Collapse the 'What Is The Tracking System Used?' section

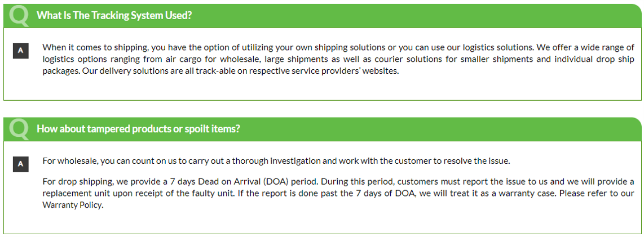[x=114, y=16]
